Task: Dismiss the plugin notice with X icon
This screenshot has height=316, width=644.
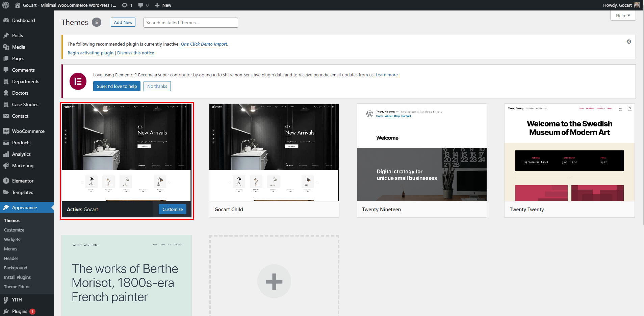Action: click(629, 42)
